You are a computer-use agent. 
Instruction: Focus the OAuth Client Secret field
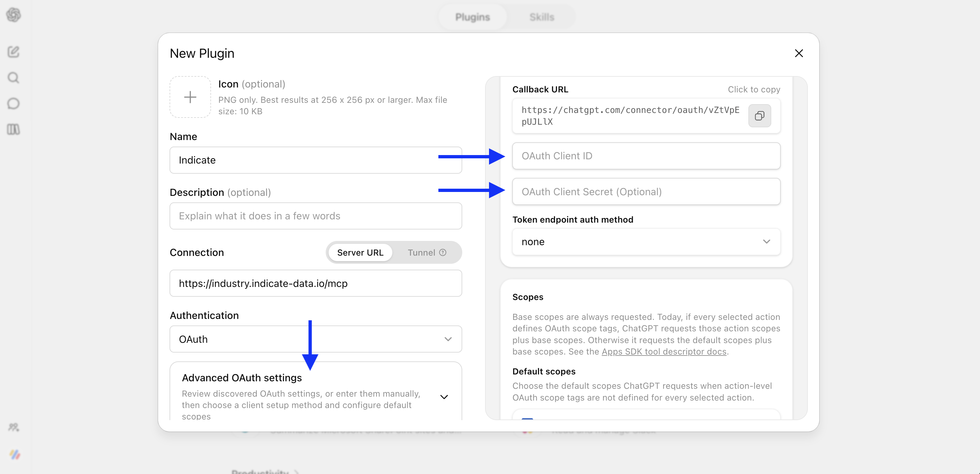point(646,192)
